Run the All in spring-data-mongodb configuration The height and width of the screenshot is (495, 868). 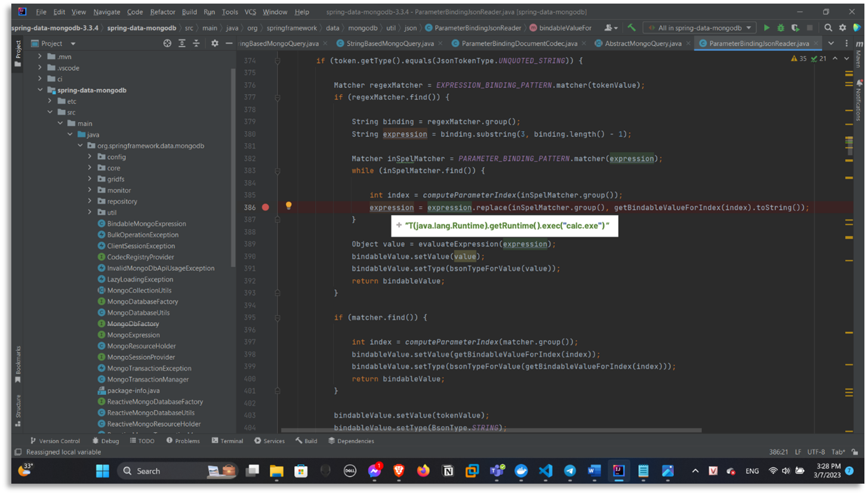(767, 27)
